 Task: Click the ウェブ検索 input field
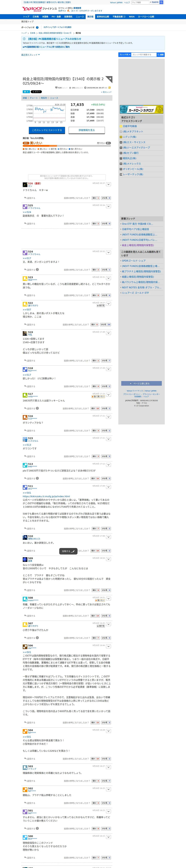click(x=140, y=2)
